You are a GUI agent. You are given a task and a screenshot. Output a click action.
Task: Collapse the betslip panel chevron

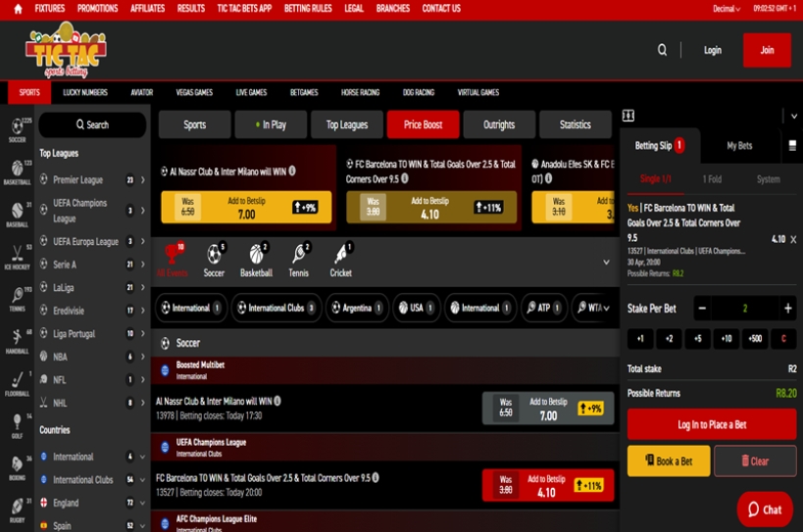(x=794, y=117)
